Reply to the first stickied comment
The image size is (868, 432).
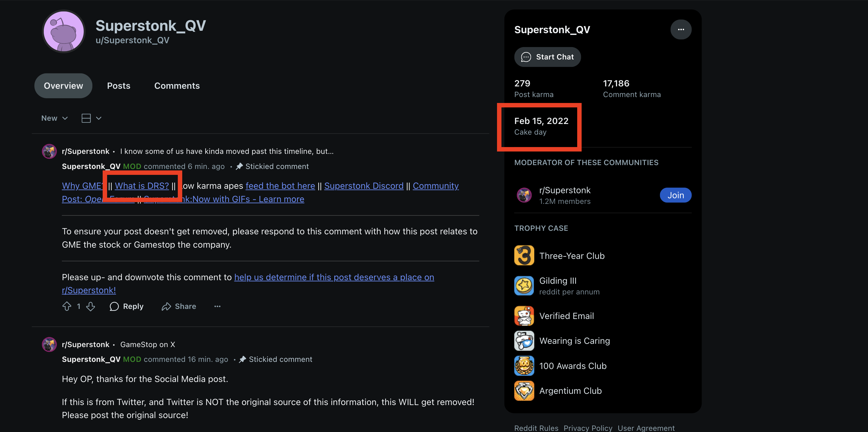tap(126, 306)
